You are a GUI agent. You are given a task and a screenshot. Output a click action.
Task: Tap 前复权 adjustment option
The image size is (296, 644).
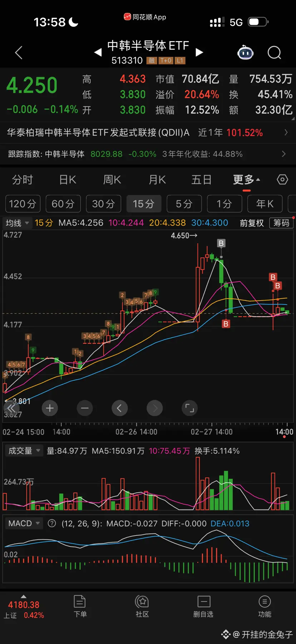pyautogui.click(x=252, y=223)
